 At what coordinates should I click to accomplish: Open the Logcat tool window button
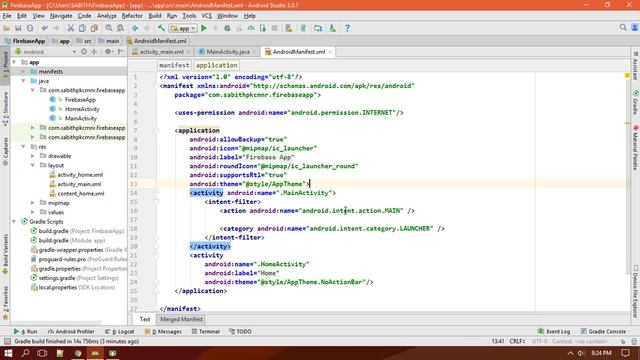(120, 332)
